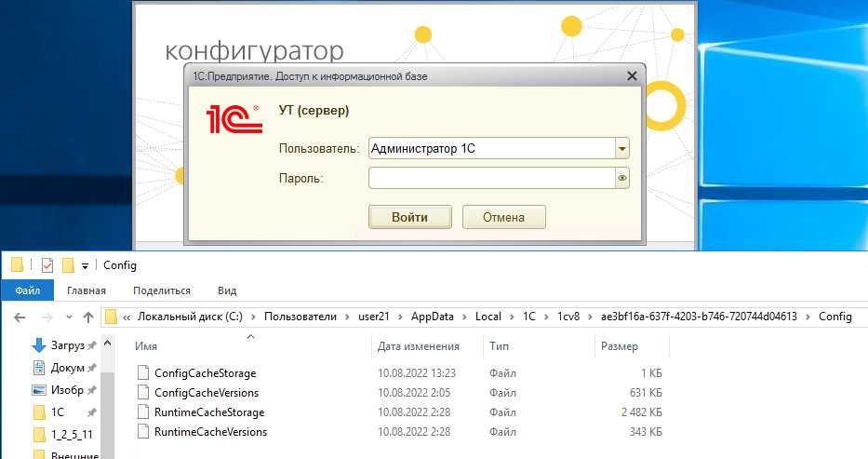The width and height of the screenshot is (868, 459).
Task: Open the Пользователь dropdown arrow
Action: (x=622, y=148)
